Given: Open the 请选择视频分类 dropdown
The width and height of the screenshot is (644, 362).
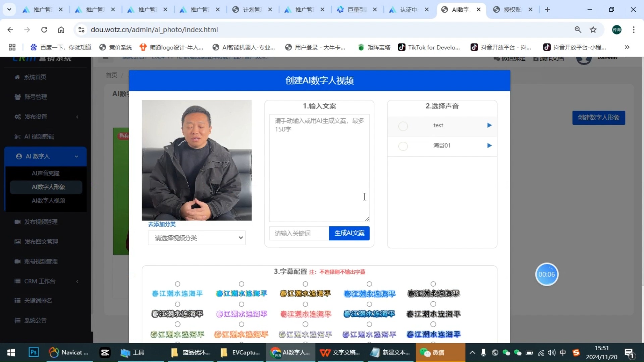Looking at the screenshot, I should tap(197, 238).
